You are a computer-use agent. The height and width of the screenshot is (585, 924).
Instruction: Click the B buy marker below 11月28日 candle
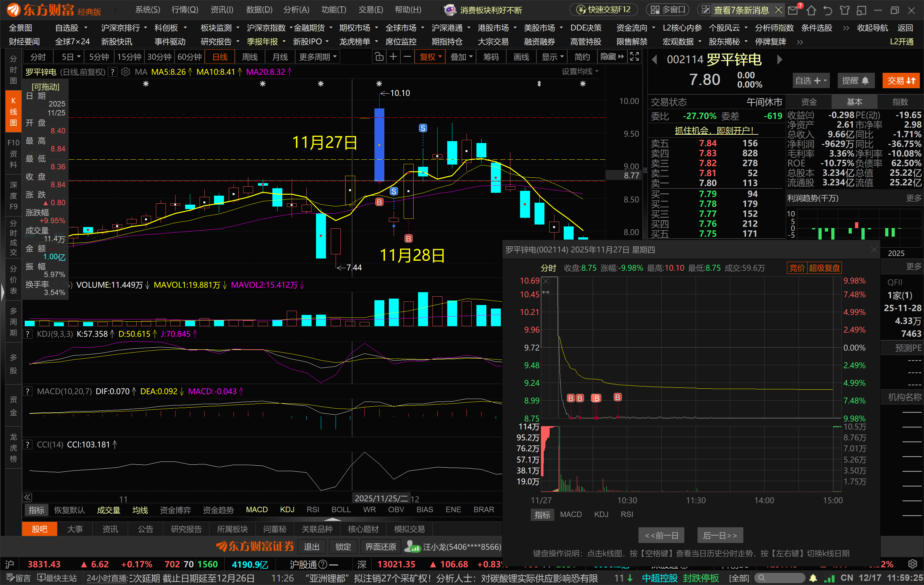click(x=408, y=239)
